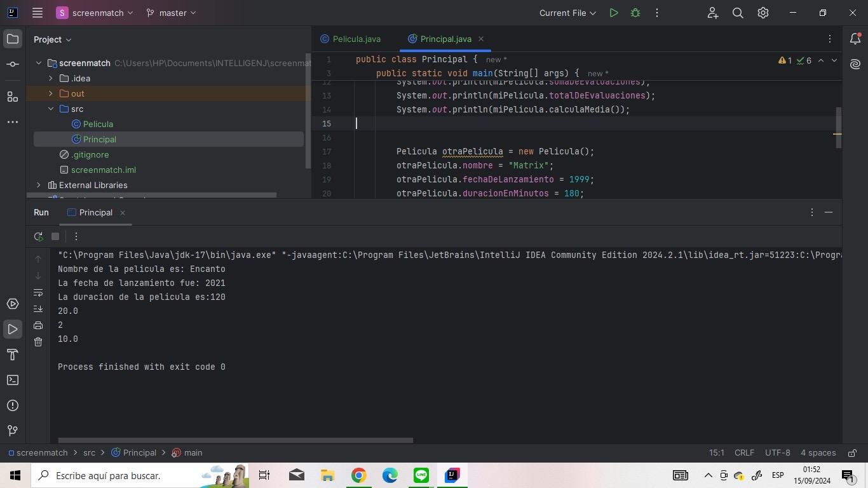This screenshot has height=488, width=868.
Task: Open Run toolbar more options
Action: click(x=76, y=236)
